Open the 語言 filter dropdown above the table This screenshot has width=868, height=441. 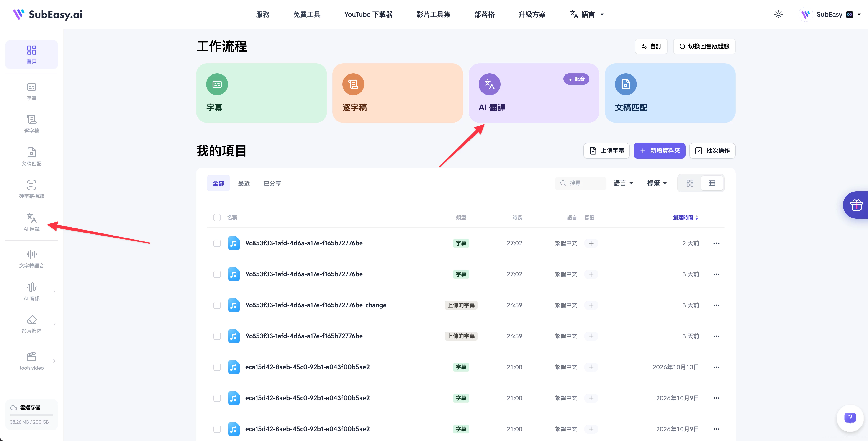click(623, 183)
